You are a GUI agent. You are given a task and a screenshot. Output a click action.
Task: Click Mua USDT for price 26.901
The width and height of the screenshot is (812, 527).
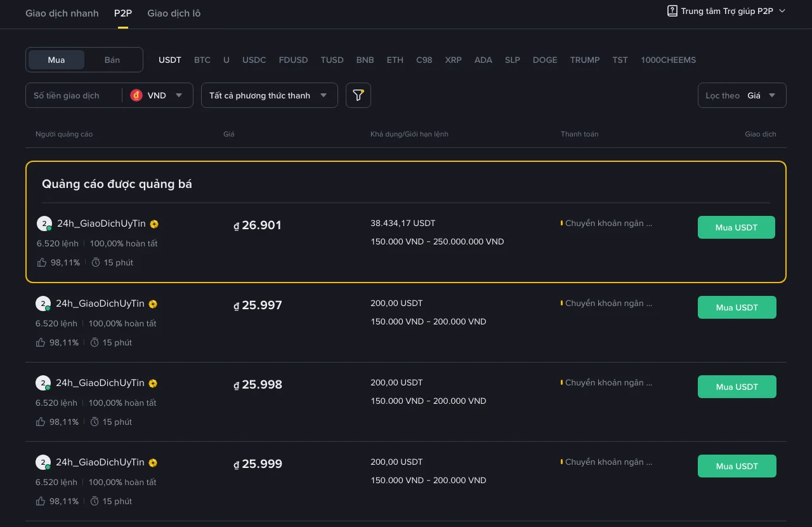click(737, 227)
